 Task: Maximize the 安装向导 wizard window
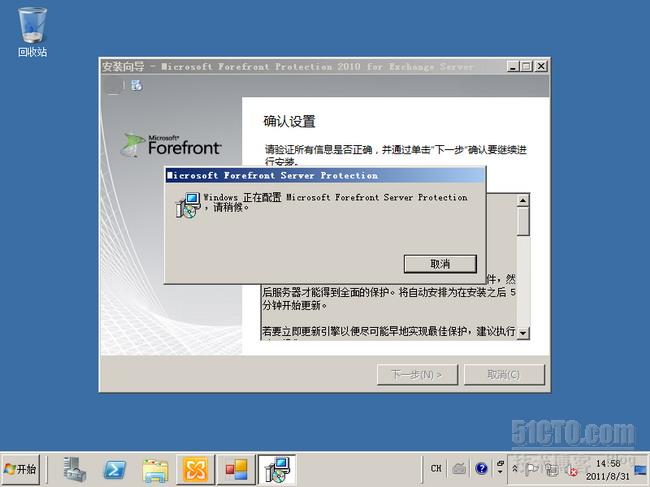tap(526, 66)
